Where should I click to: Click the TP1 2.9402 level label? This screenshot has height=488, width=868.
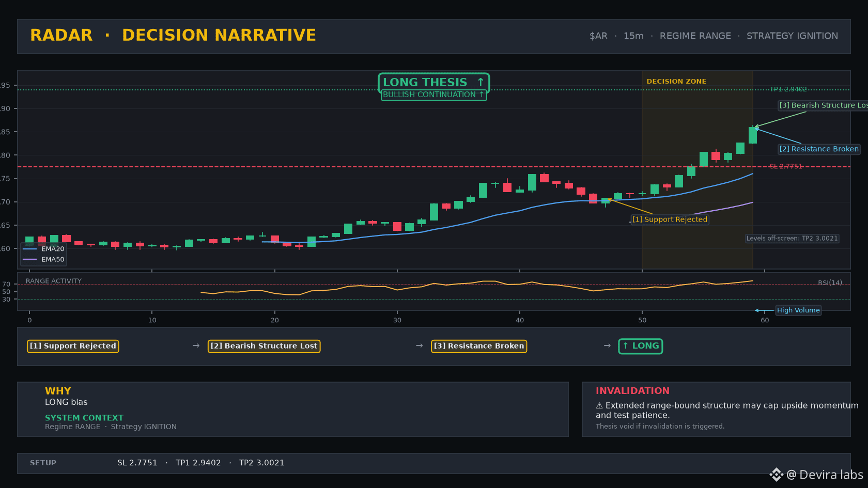[788, 89]
